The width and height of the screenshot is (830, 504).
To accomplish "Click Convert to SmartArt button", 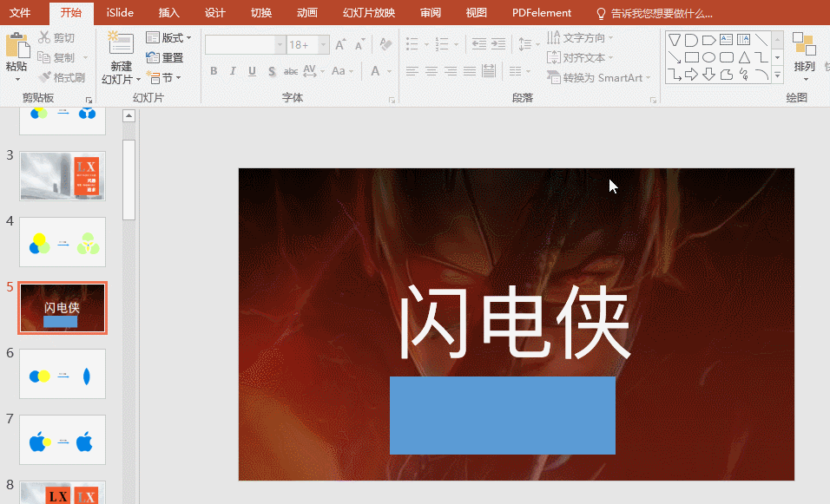I will coord(599,78).
